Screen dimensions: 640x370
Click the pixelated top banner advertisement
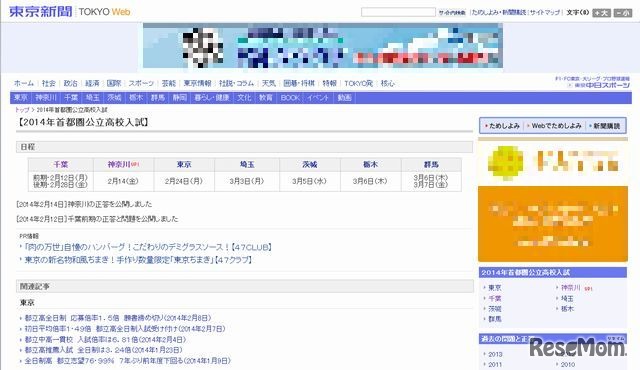(322, 45)
